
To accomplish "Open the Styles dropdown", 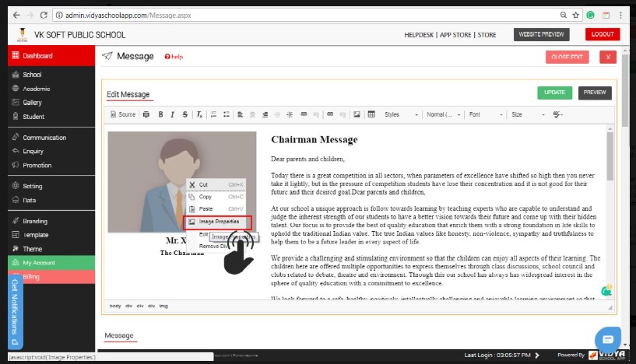I will [x=401, y=114].
